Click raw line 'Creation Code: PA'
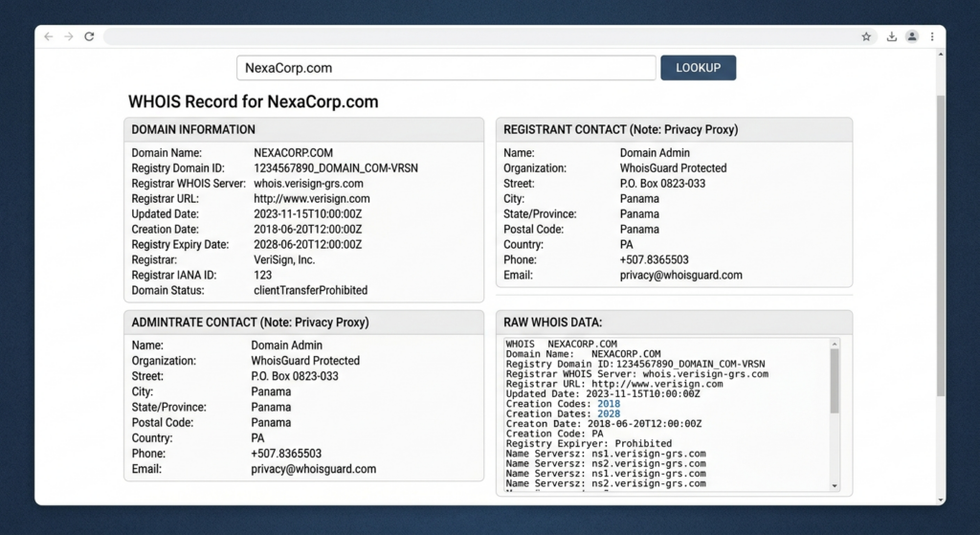 coord(554,434)
